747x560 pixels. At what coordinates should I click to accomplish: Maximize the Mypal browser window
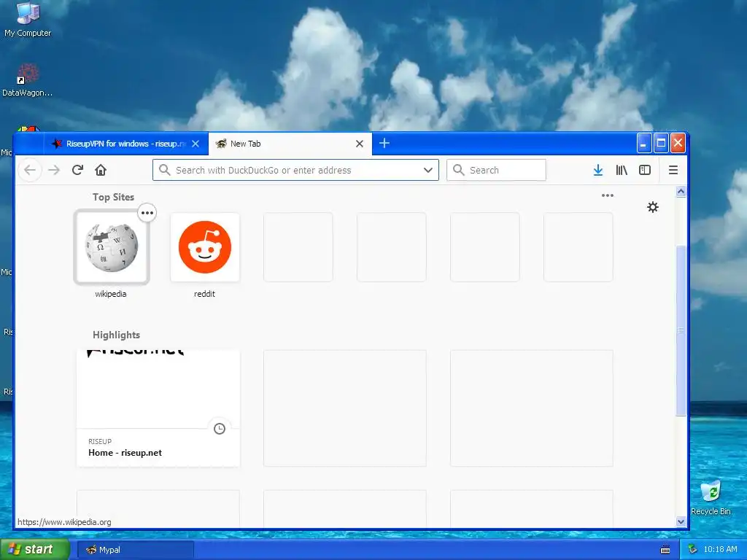tap(661, 143)
